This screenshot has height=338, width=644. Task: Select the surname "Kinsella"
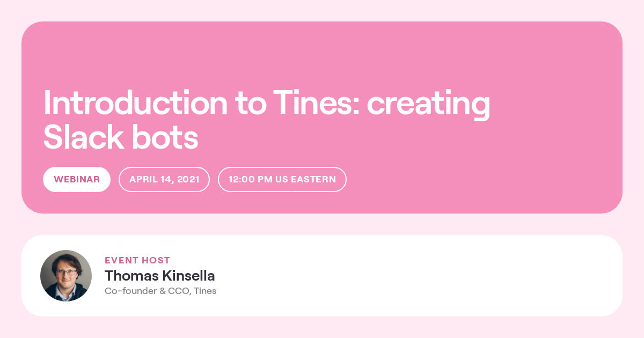click(x=189, y=276)
